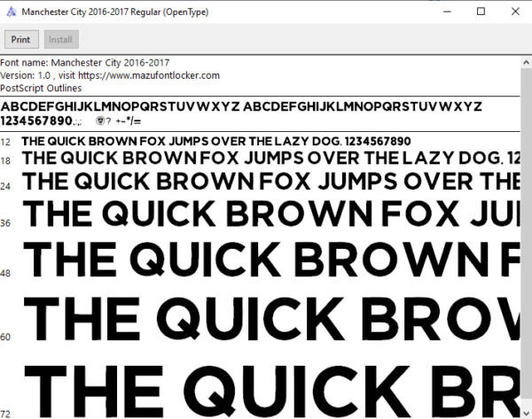Click the Print button
This screenshot has width=532, height=419.
tap(21, 40)
